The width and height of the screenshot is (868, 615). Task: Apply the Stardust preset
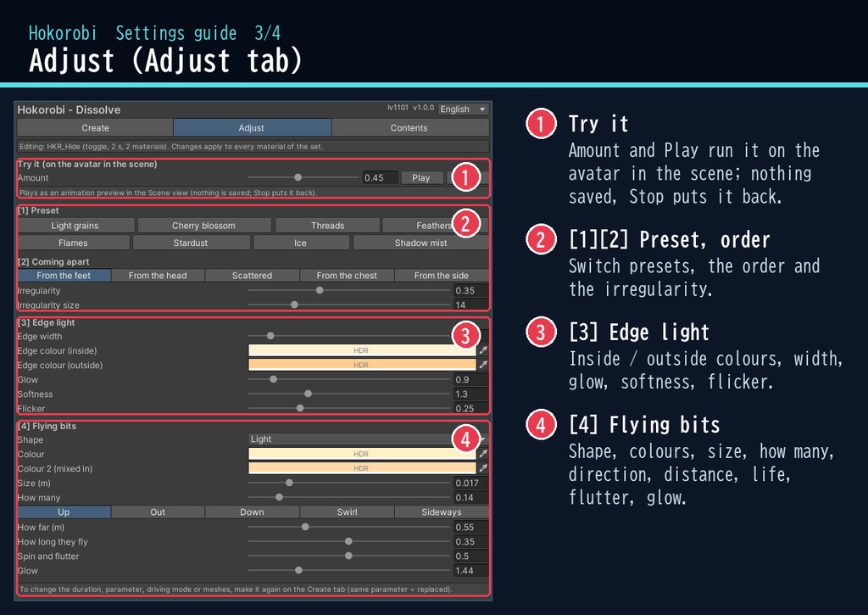coord(191,243)
